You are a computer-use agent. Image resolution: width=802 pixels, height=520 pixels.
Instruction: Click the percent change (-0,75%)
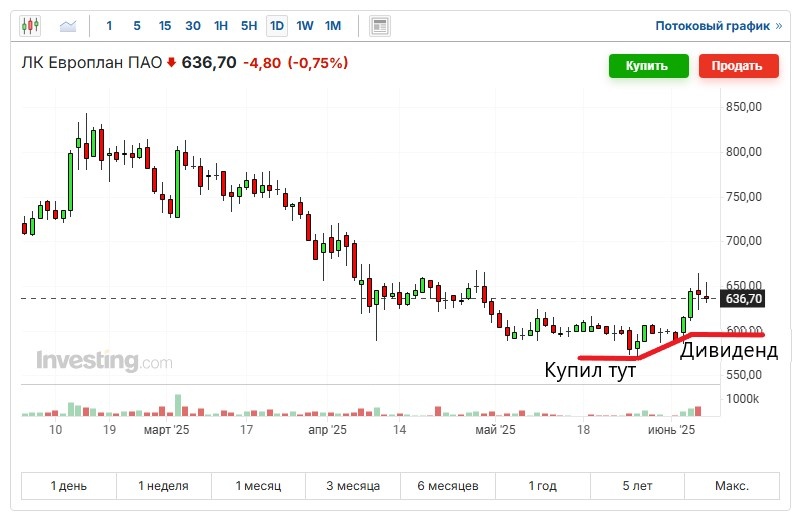pos(318,63)
